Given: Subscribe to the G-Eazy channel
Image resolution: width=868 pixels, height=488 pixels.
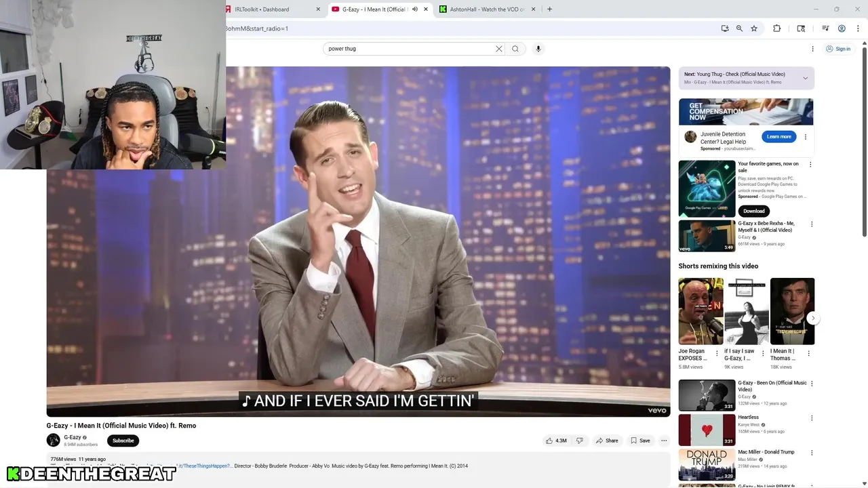Looking at the screenshot, I should [123, 441].
